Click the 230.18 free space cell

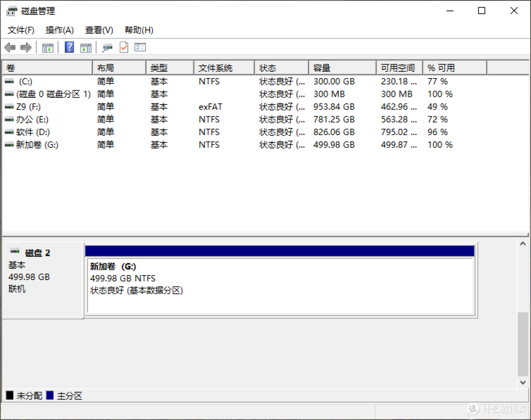(399, 82)
